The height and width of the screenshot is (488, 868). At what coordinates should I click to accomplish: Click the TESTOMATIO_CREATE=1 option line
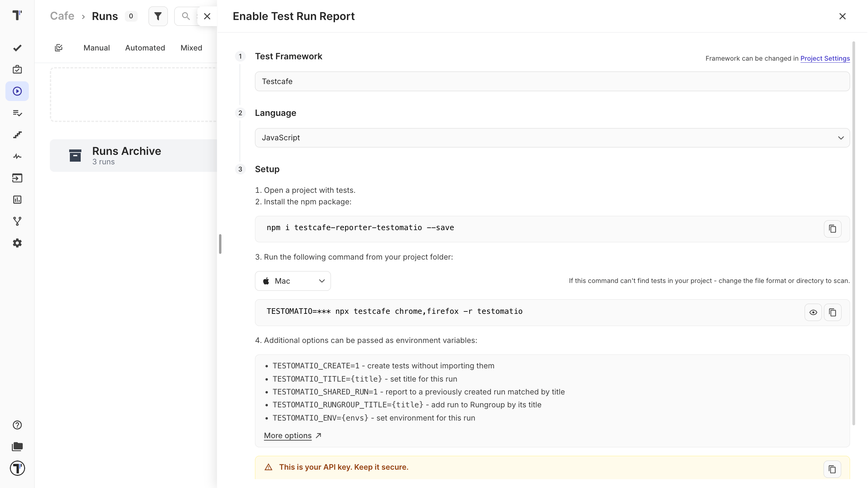[383, 366]
